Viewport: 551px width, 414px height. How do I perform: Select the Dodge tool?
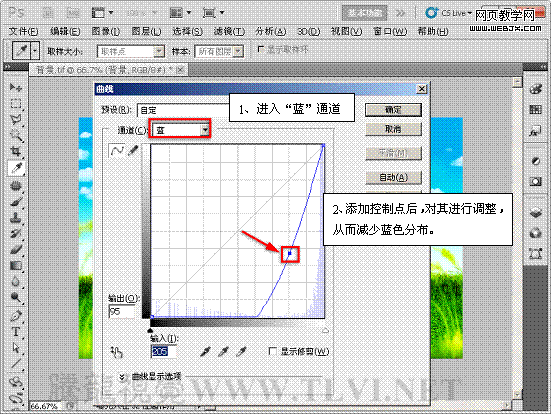tap(16, 298)
